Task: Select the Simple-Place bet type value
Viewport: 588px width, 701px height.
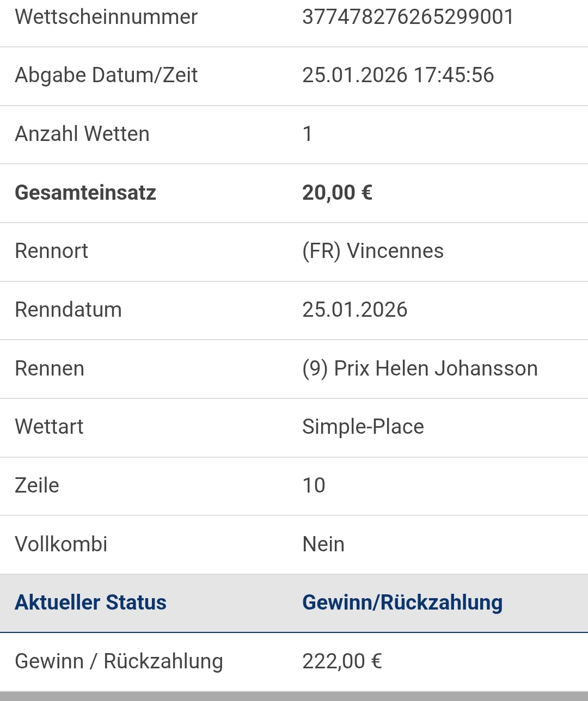Action: click(363, 427)
